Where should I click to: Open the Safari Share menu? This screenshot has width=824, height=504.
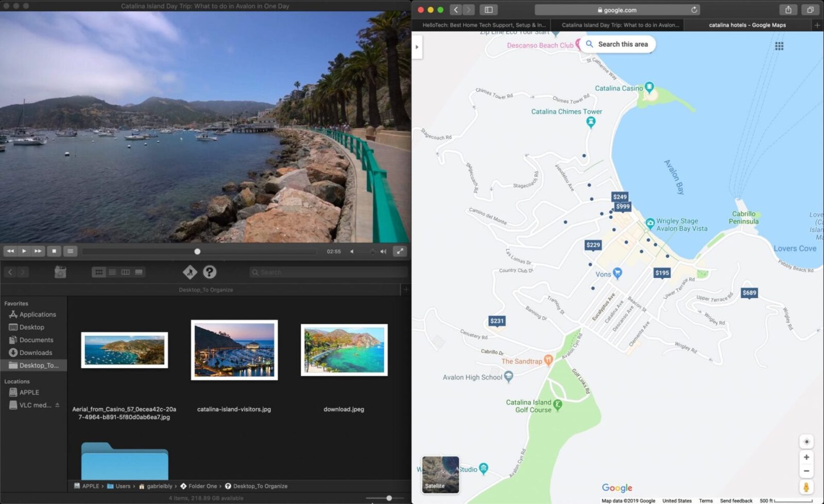[788, 10]
